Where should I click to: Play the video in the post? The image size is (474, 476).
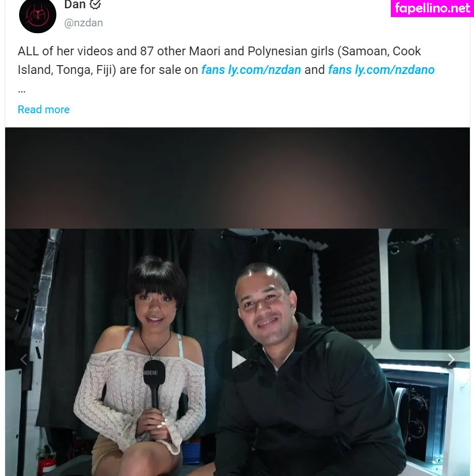(237, 360)
